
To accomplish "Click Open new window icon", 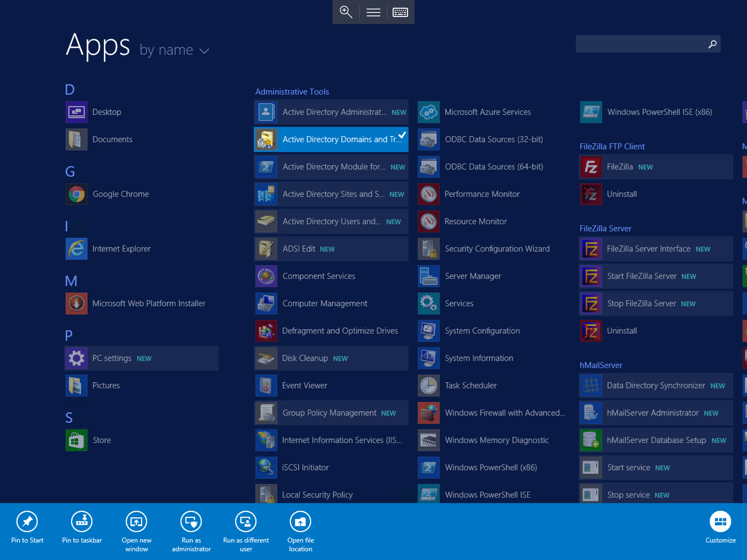I will tap(136, 521).
